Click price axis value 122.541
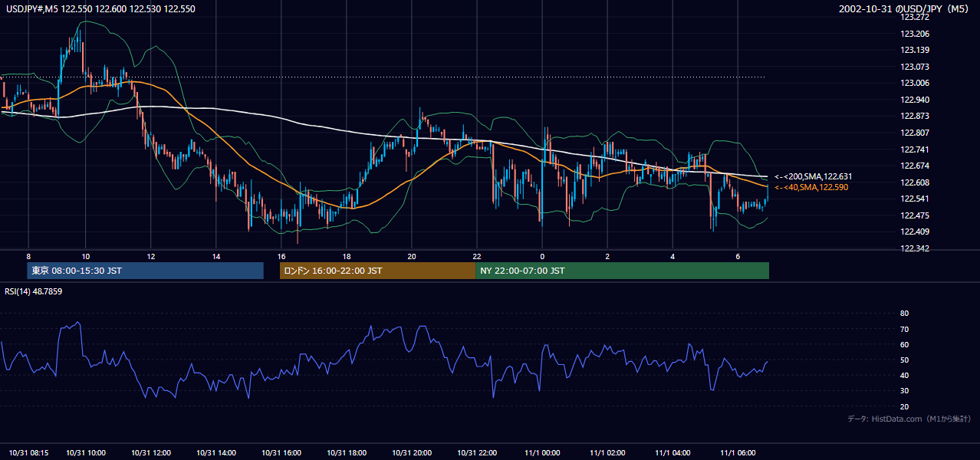This screenshot has width=980, height=460. [x=914, y=199]
